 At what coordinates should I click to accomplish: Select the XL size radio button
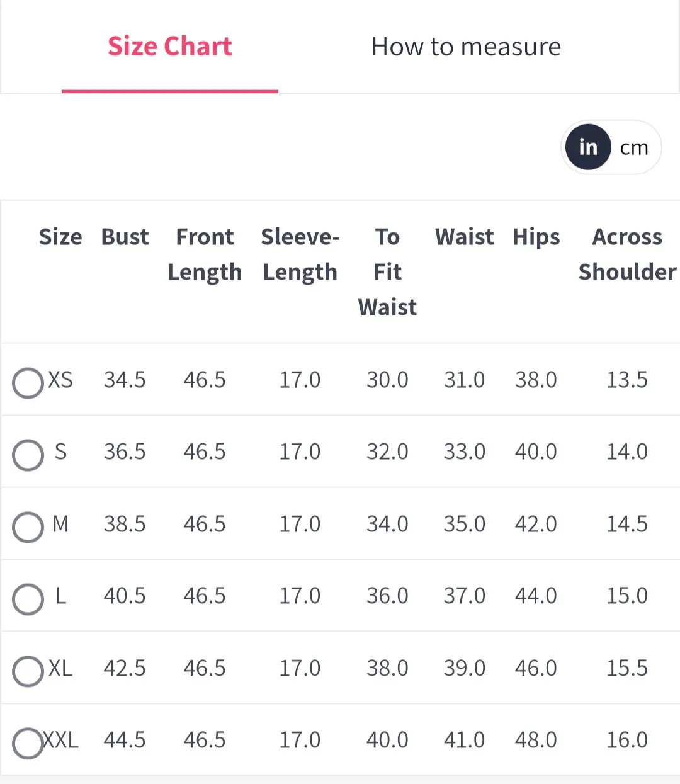tap(28, 671)
